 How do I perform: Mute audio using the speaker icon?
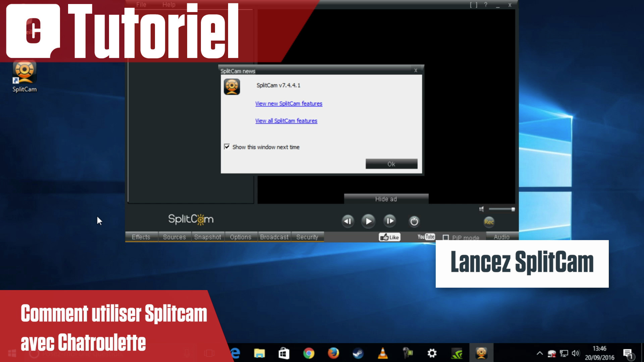482,209
